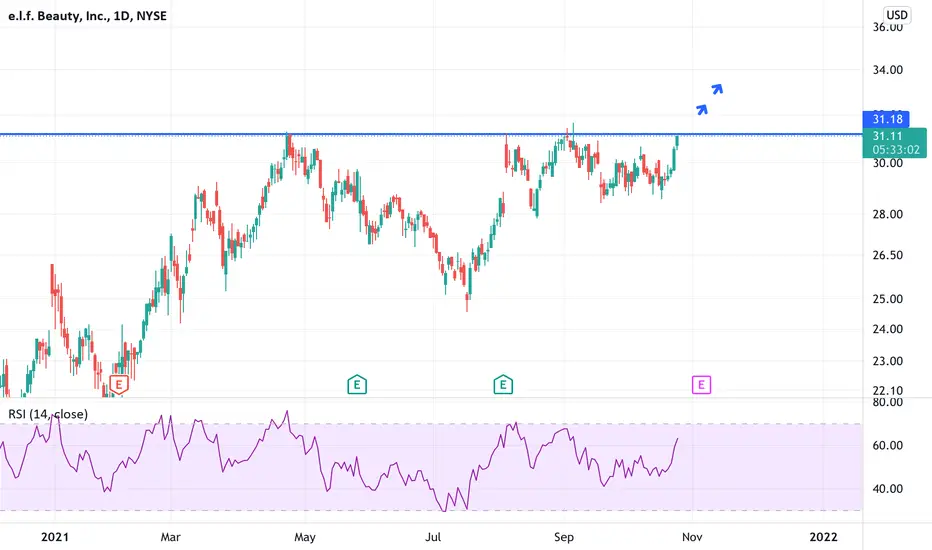
Task: Click the e.l.f. Beauty, Inc. chart title
Action: coord(87,16)
